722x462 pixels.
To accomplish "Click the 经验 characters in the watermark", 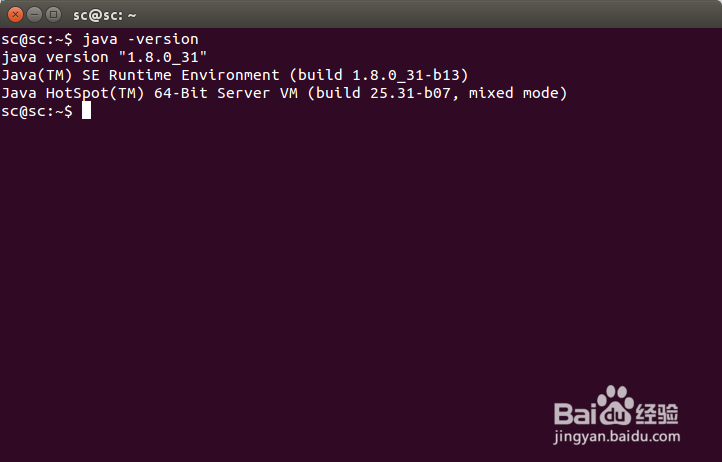I will (657, 413).
